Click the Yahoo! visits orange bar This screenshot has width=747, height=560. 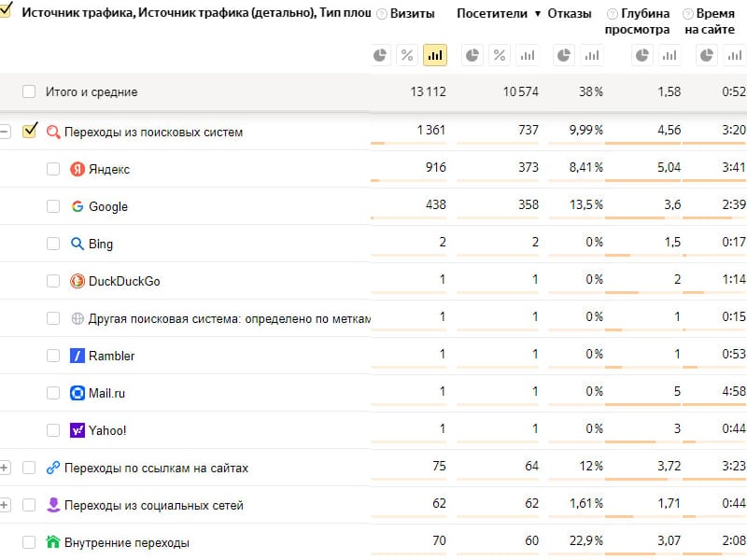(x=409, y=441)
